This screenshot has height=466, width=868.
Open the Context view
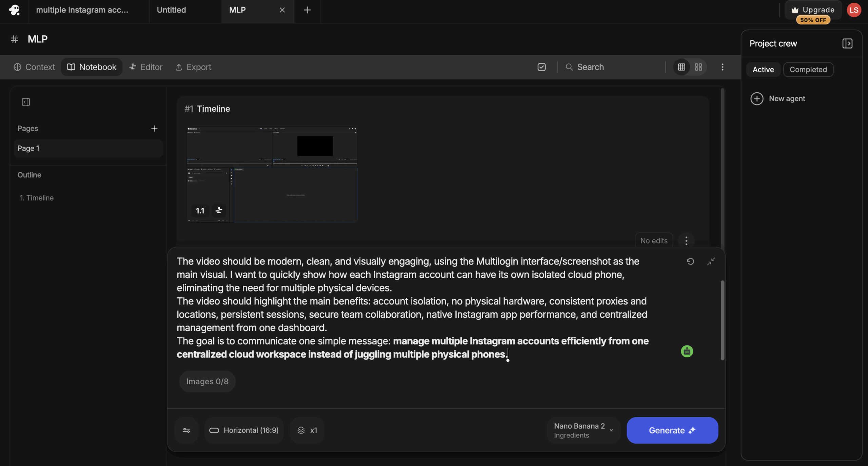point(34,67)
